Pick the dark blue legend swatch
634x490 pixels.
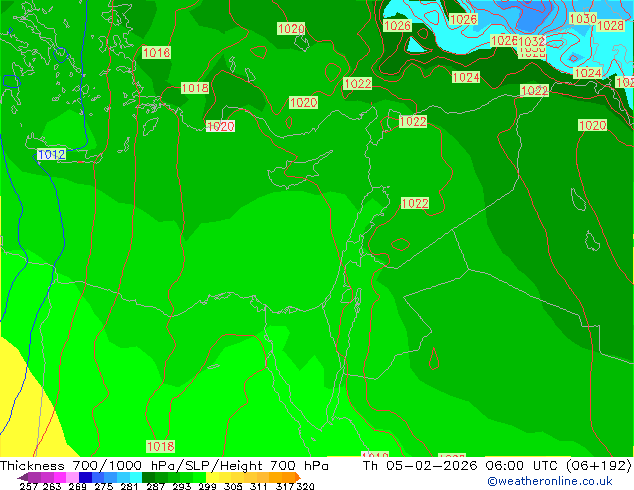(85, 477)
